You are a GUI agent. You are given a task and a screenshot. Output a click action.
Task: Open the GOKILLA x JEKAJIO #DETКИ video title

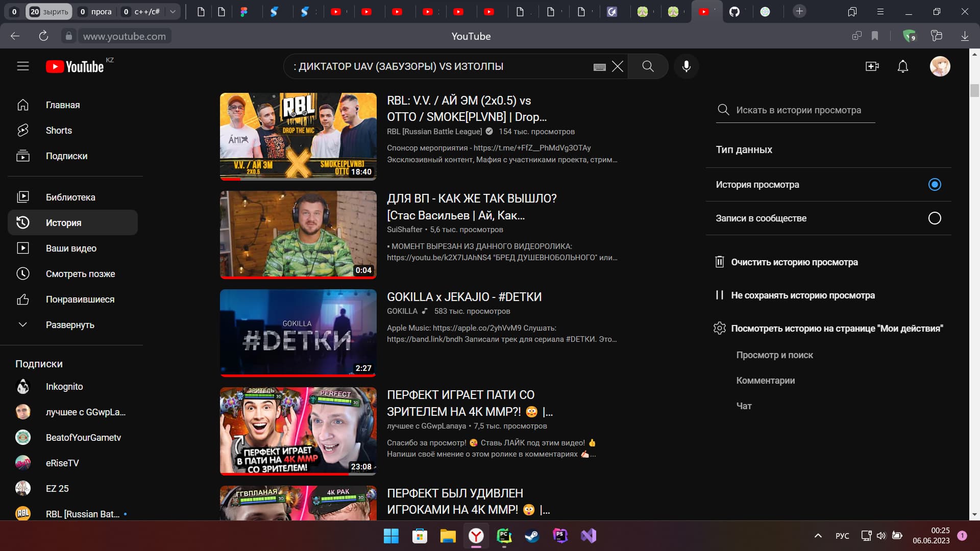464,296
